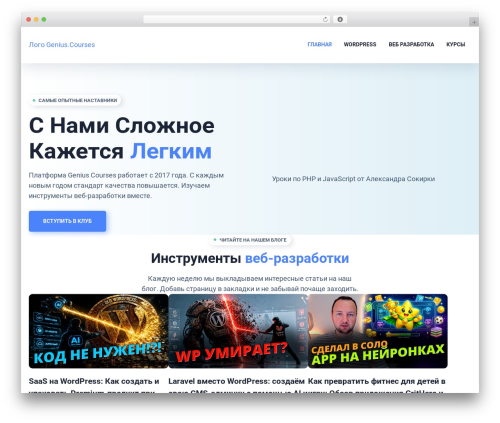This screenshot has width=500, height=423.
Task: Click inside the browser address bar
Action: tap(237, 20)
